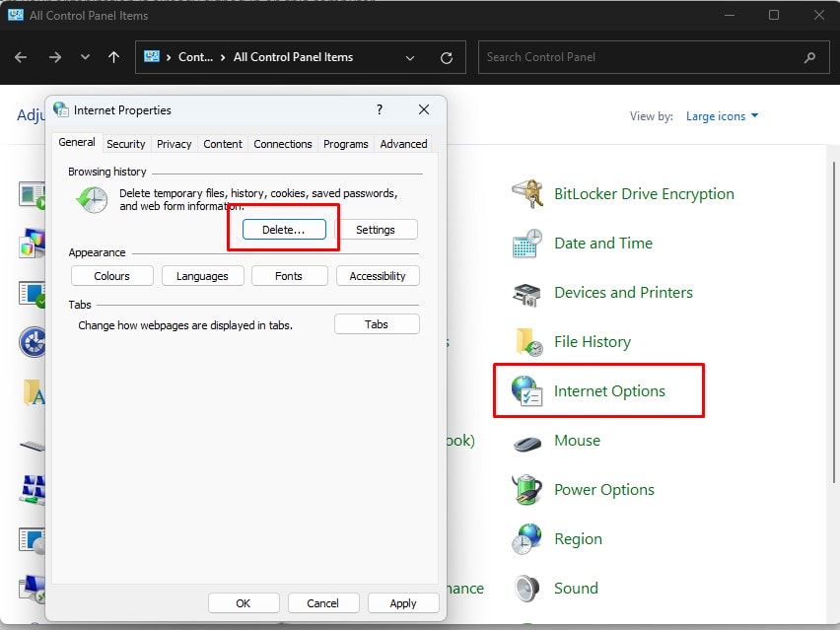Open the BitLocker Drive Encryption icon
840x630 pixels.
(527, 194)
